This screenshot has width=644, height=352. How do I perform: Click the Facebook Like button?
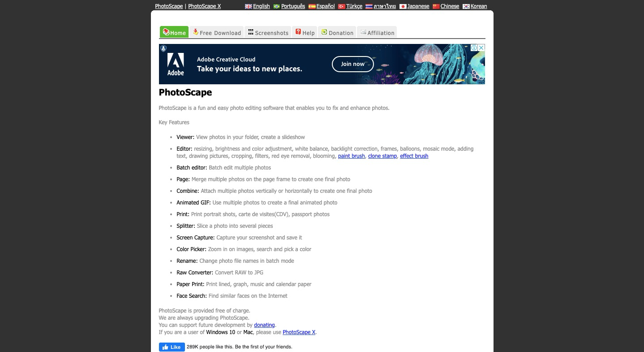pyautogui.click(x=172, y=347)
